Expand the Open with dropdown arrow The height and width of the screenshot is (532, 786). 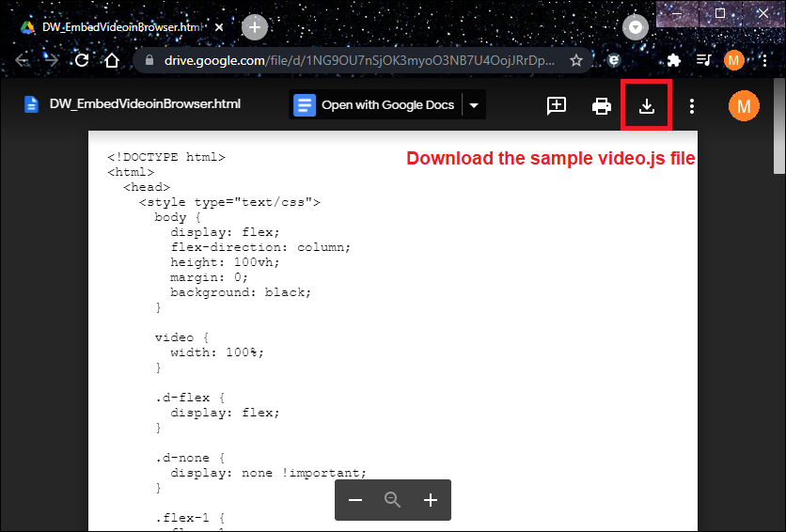474,105
